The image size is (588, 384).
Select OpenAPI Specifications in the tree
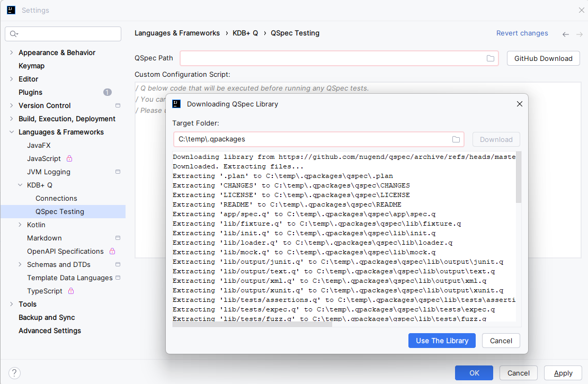click(65, 251)
